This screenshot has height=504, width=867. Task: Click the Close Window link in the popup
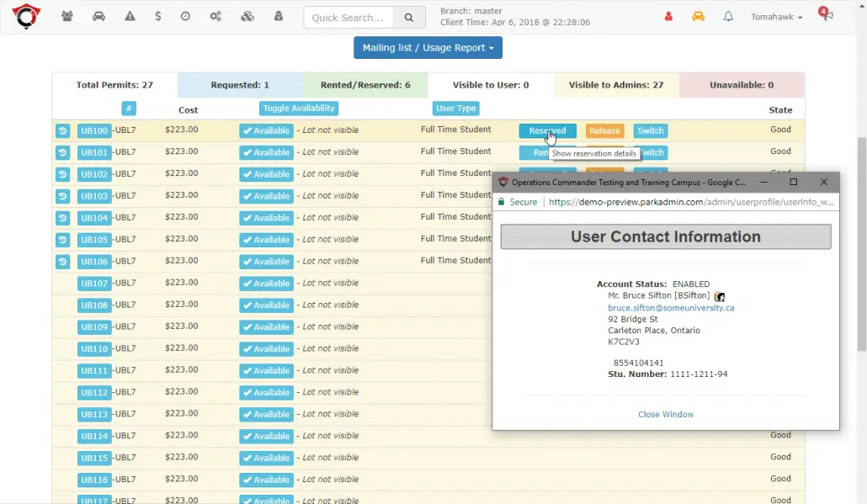tap(666, 414)
